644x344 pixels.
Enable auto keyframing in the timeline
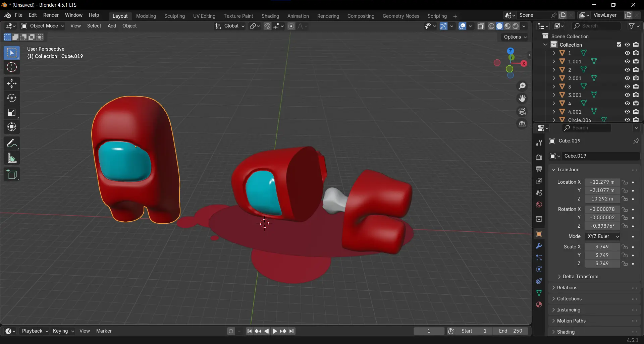(231, 331)
